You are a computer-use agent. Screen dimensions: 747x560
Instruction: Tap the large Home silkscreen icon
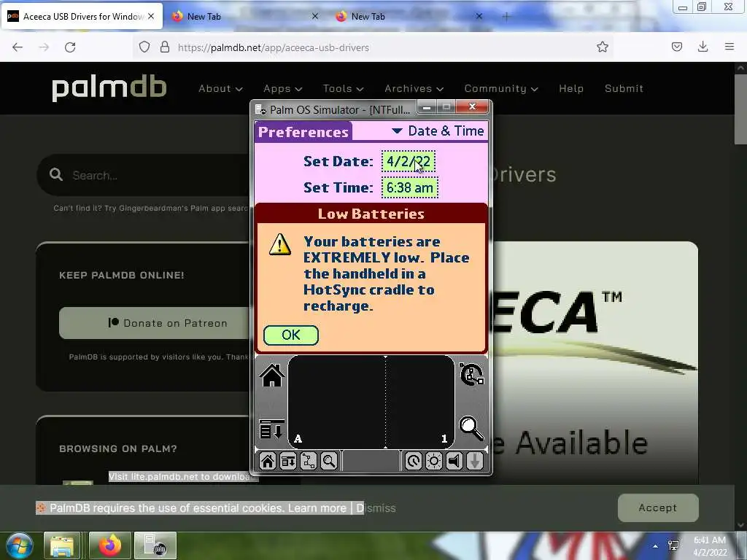click(x=272, y=376)
